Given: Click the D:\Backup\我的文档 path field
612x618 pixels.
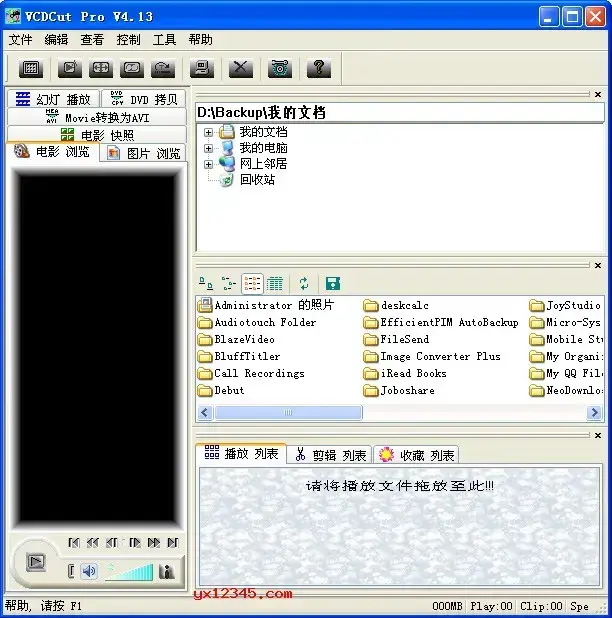Looking at the screenshot, I should click(400, 113).
